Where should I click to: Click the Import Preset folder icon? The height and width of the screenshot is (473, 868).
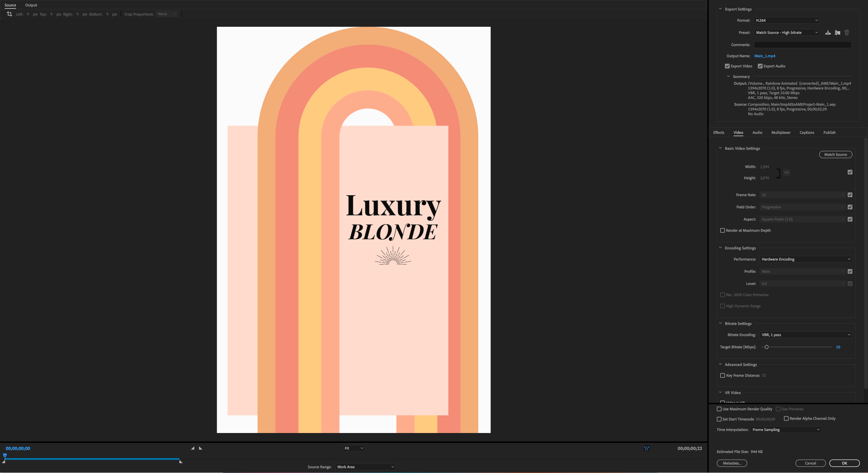click(x=837, y=33)
